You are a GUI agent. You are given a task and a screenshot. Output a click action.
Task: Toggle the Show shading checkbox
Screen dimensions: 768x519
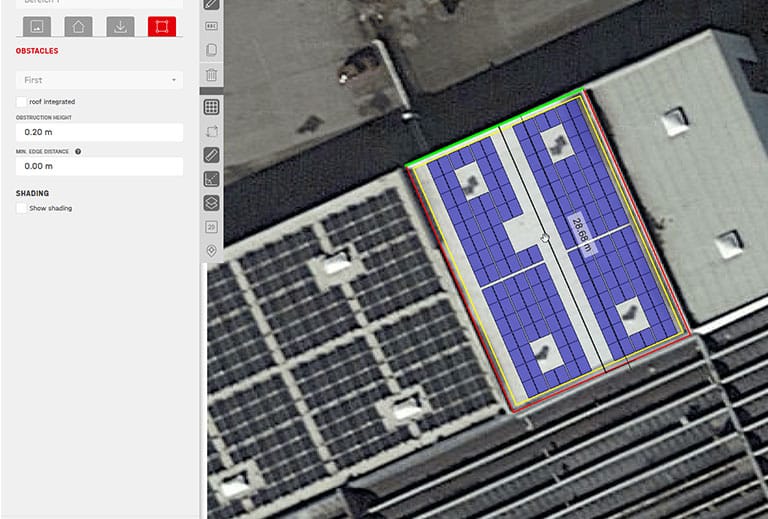click(21, 208)
